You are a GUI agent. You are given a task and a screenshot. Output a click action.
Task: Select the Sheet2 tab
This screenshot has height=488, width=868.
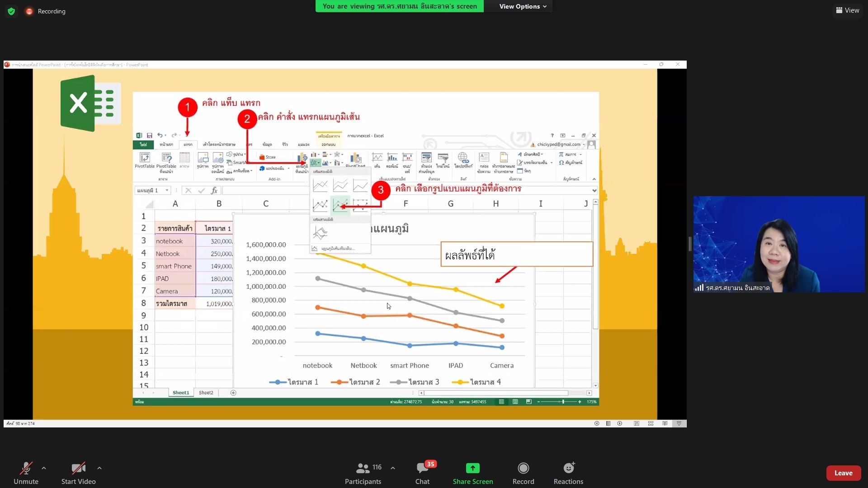click(x=206, y=393)
